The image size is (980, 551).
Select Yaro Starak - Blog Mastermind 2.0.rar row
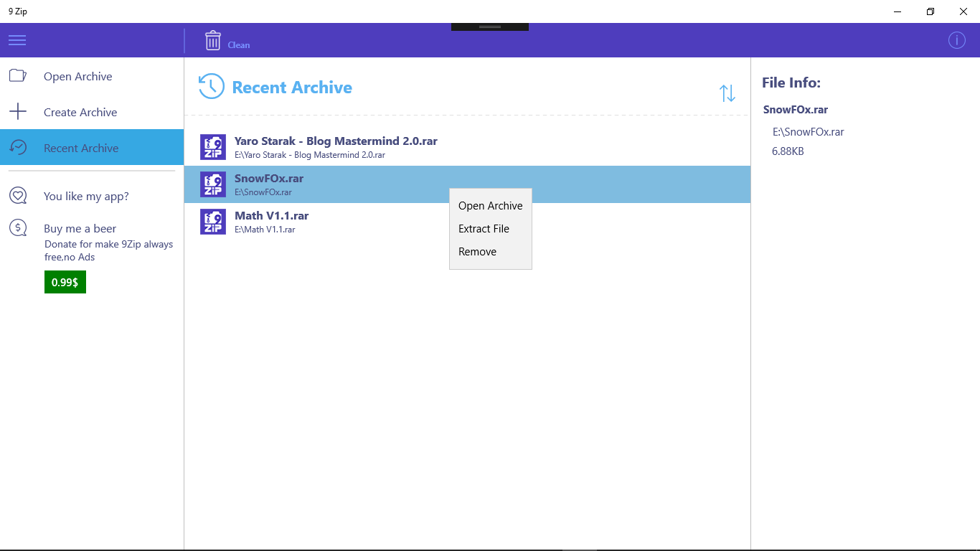pos(467,147)
